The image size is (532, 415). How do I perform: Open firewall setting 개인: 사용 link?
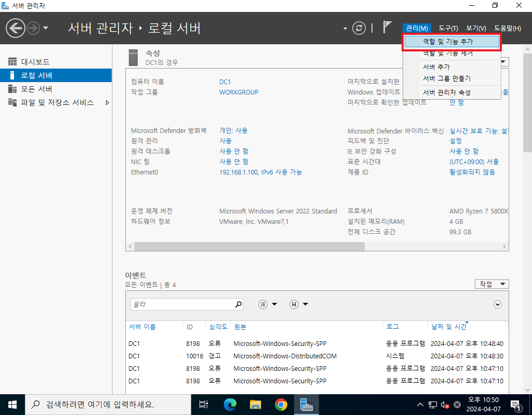[233, 130]
